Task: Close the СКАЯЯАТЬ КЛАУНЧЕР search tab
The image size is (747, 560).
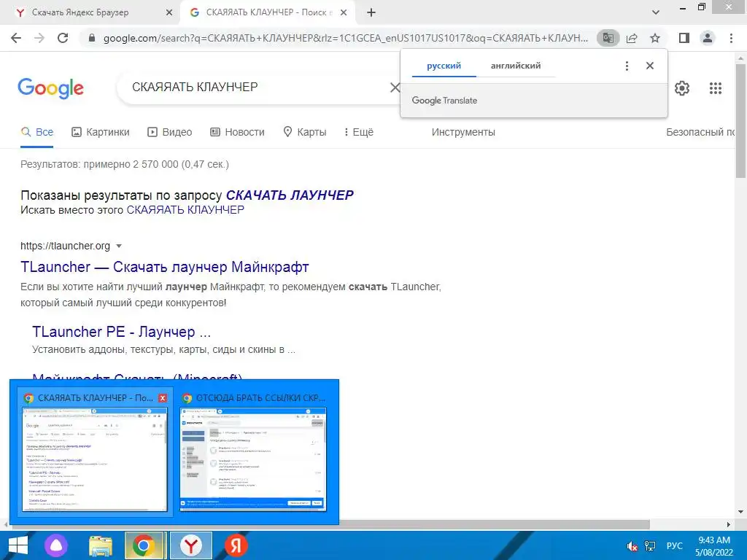Action: (x=344, y=13)
